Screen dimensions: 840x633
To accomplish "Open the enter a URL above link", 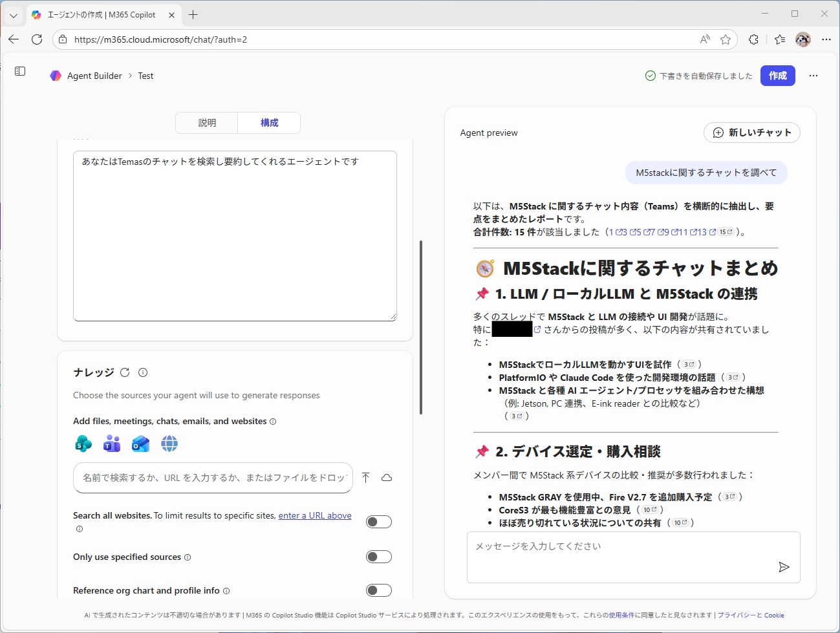I will pyautogui.click(x=315, y=515).
